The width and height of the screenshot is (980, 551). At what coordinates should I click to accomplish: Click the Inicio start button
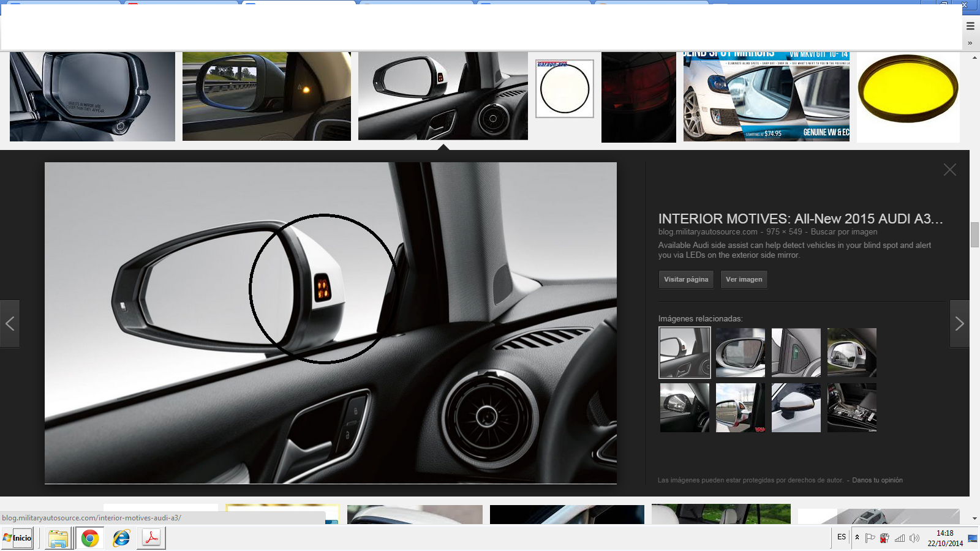tap(18, 538)
